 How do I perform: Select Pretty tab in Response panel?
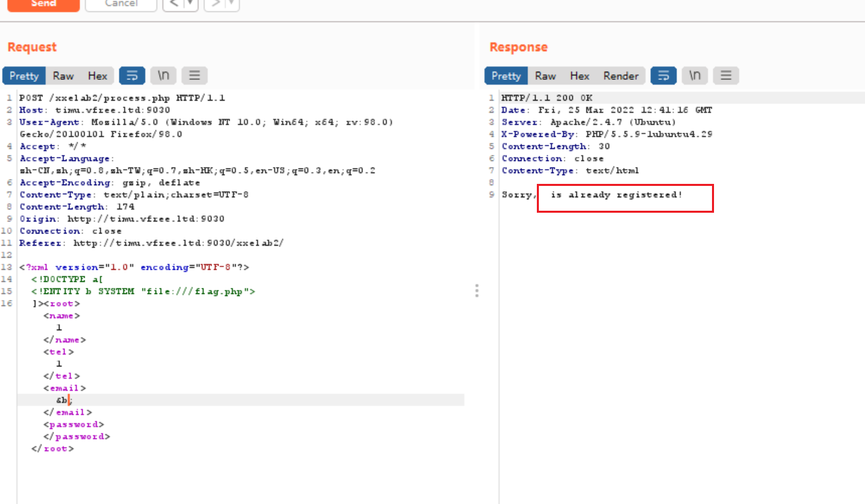click(x=506, y=76)
